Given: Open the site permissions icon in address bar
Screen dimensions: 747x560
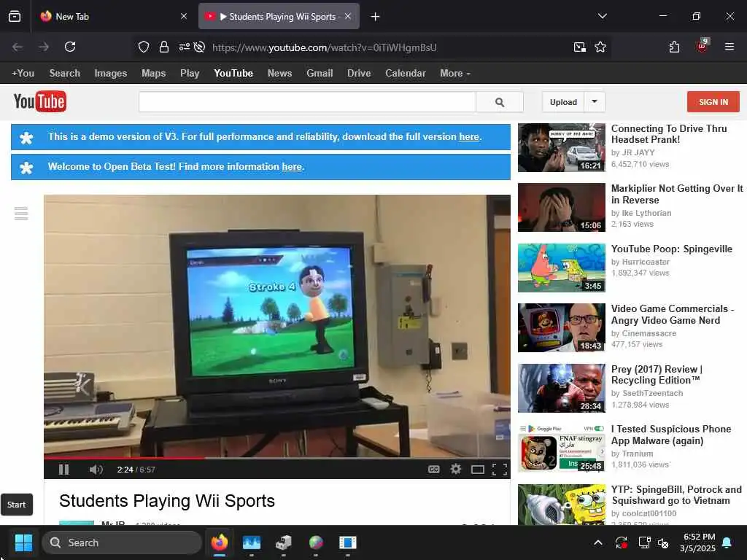Looking at the screenshot, I should [x=185, y=47].
